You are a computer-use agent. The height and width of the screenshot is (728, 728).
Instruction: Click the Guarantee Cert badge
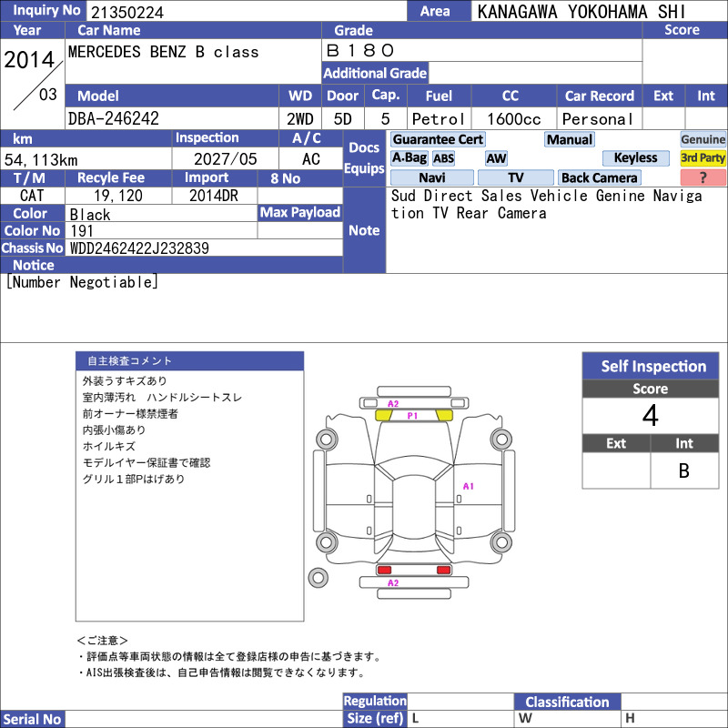click(x=438, y=139)
